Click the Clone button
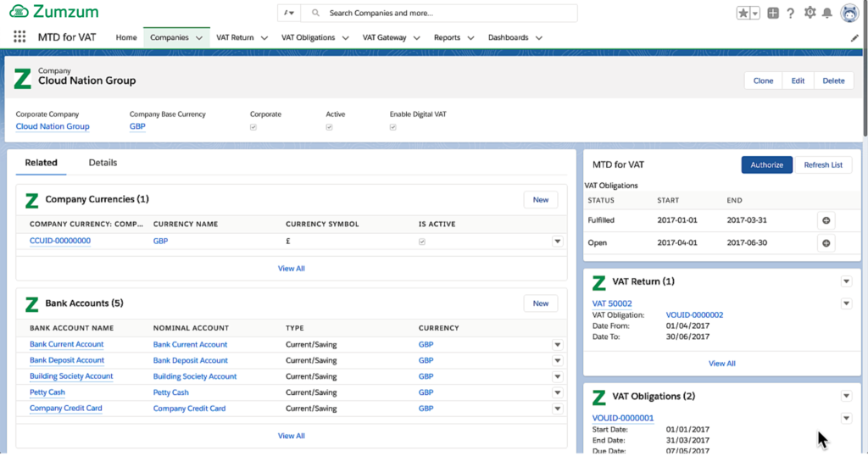The height and width of the screenshot is (456, 868). [763, 81]
